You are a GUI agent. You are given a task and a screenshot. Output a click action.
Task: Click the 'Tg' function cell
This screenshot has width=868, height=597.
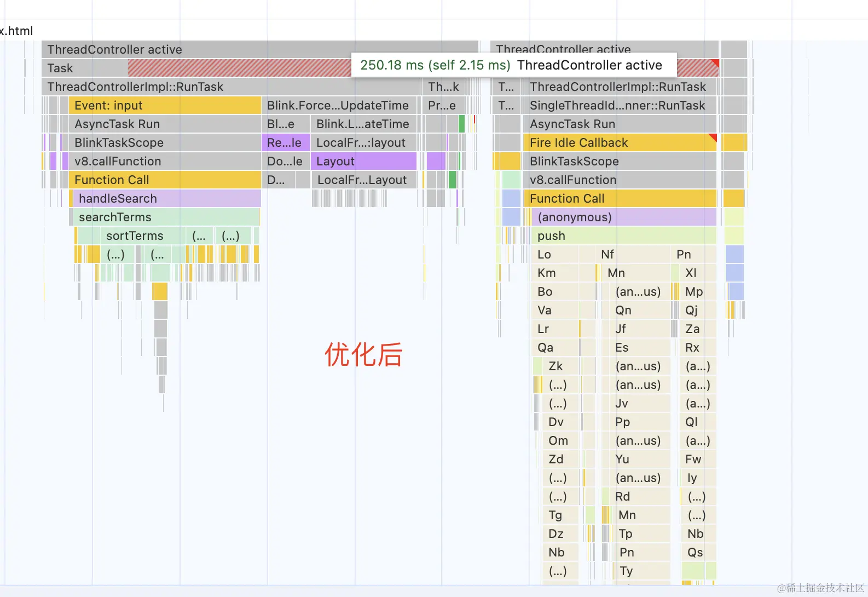(x=560, y=515)
